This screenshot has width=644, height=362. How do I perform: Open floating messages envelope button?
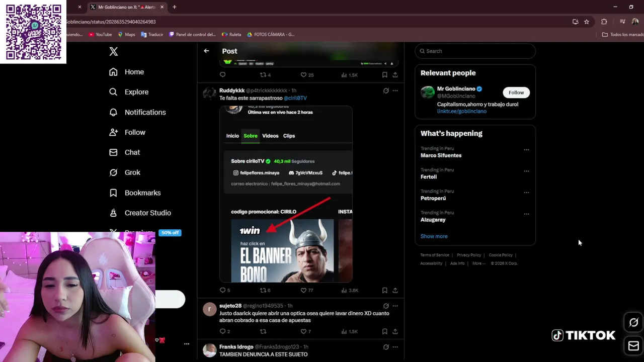tap(633, 346)
